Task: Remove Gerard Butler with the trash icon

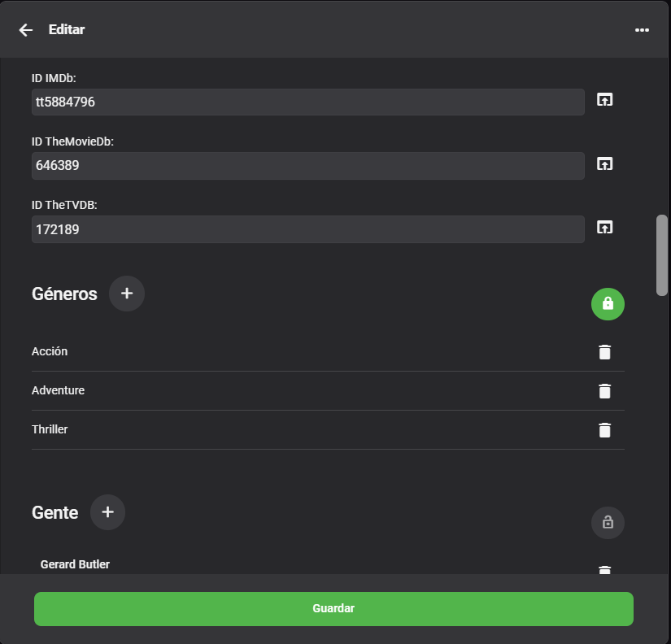Action: click(x=605, y=569)
